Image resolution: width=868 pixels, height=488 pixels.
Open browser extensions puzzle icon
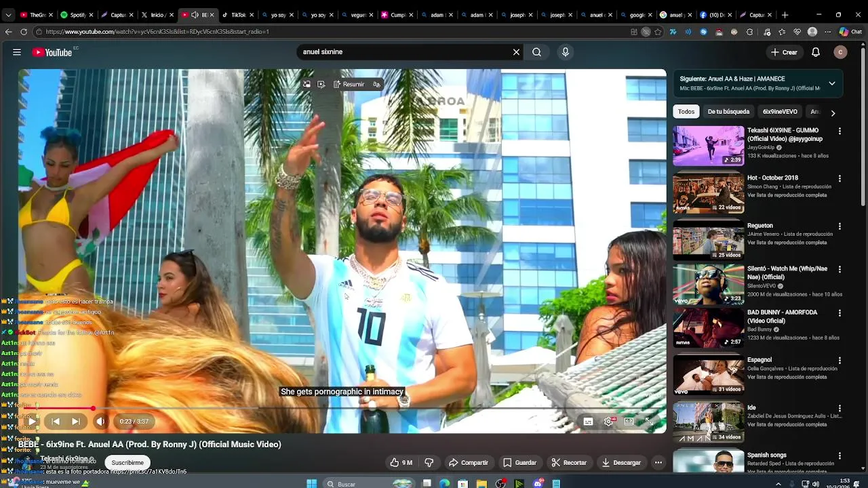(749, 32)
